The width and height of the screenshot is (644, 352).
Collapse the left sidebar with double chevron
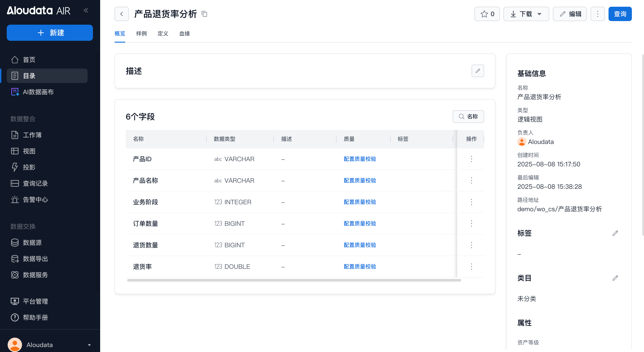tap(86, 10)
